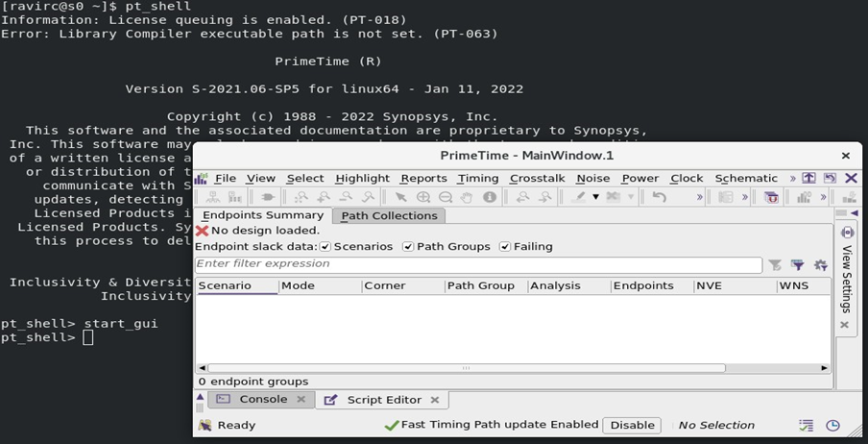Screen dimensions: 868x444
Task: Expand the hidden menu bar items chevron
Action: tap(793, 179)
